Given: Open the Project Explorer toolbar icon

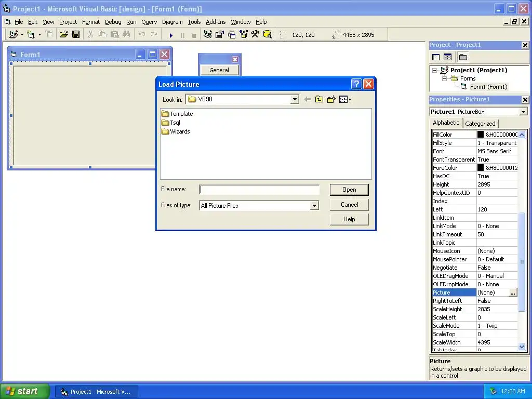Looking at the screenshot, I should click(208, 34).
